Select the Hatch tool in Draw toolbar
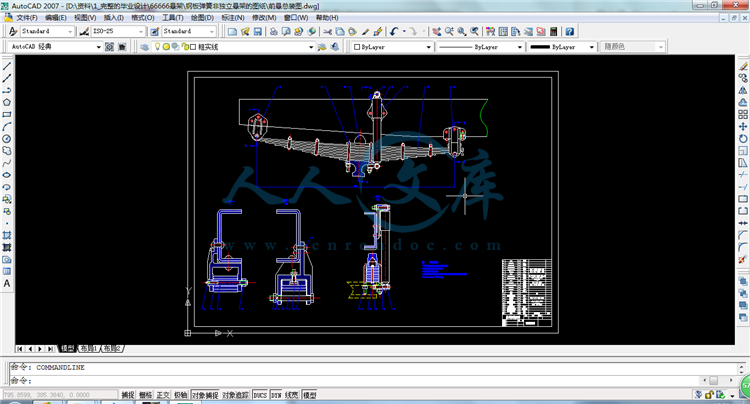 [x=7, y=235]
